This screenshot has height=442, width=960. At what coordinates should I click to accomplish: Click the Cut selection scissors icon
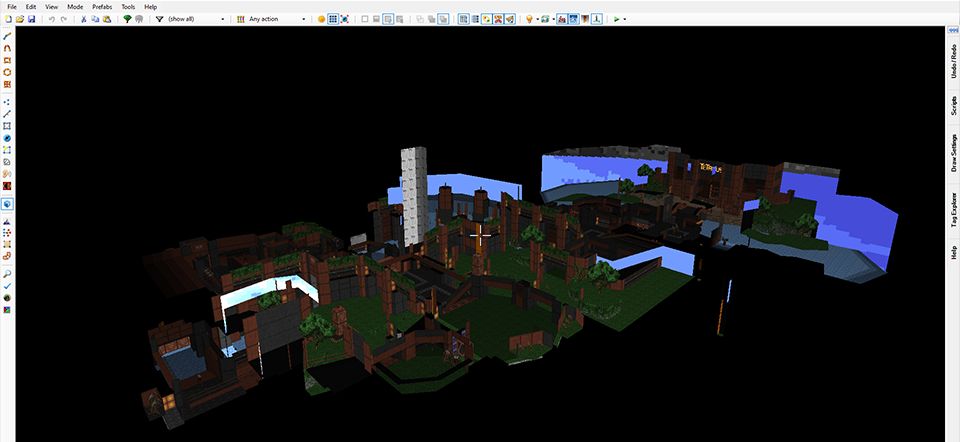[83, 19]
